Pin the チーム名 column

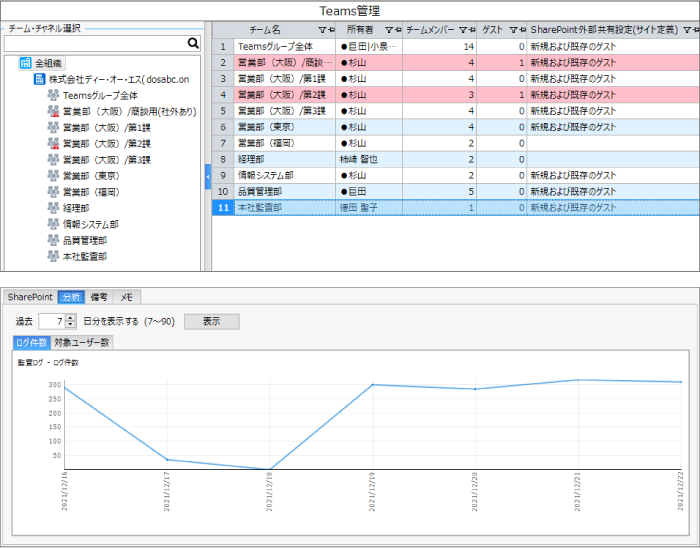[x=331, y=30]
